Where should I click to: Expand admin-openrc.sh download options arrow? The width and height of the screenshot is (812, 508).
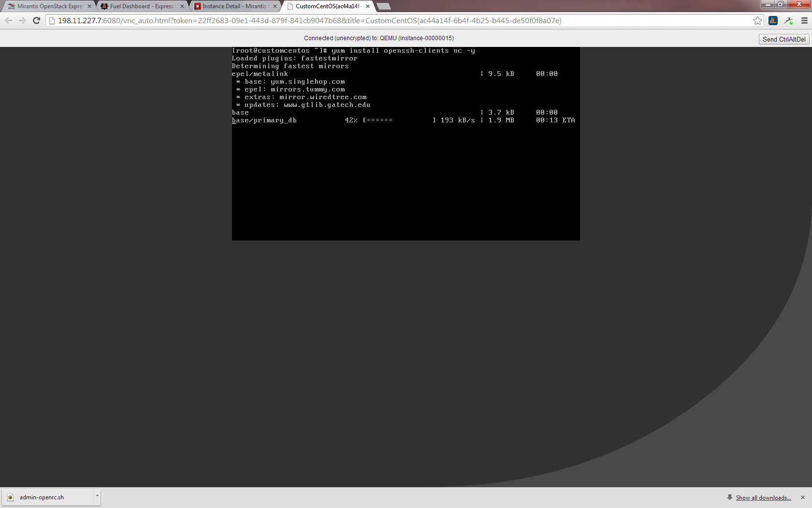coord(97,496)
